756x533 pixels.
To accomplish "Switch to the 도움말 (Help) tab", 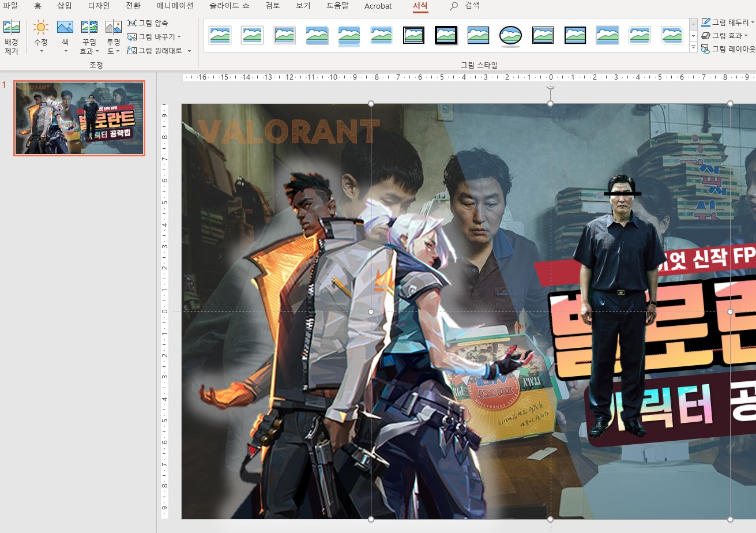I will pos(337,6).
